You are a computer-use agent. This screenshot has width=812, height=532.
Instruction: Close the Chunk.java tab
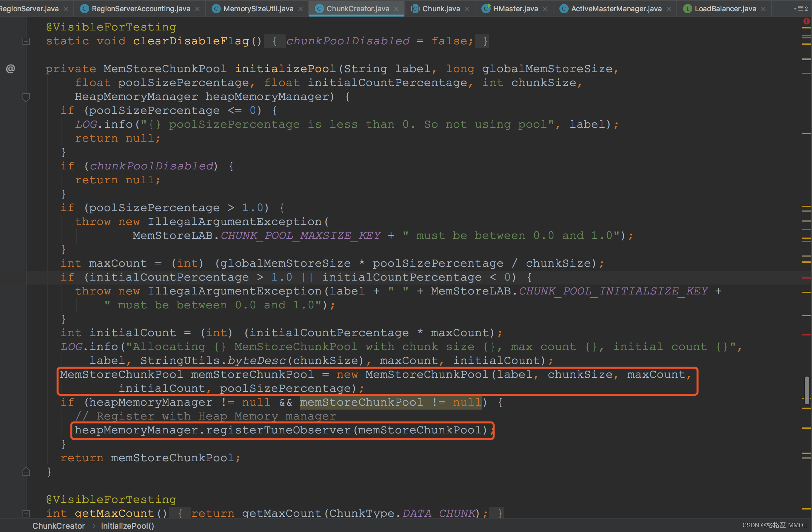tap(467, 9)
